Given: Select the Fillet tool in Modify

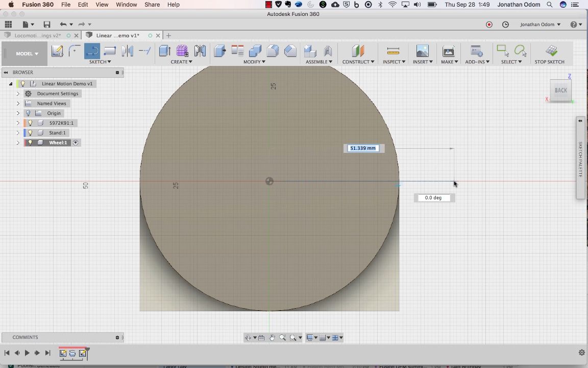Looking at the screenshot, I should click(x=273, y=51).
